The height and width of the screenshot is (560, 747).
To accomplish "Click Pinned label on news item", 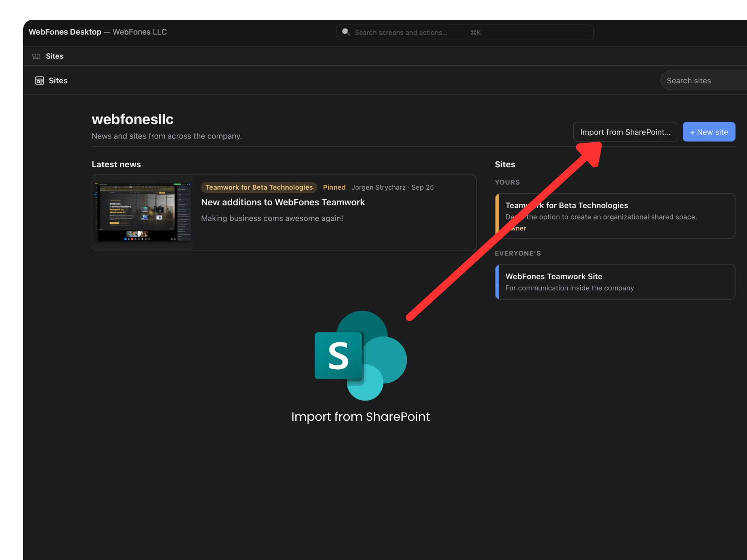I will pos(334,187).
